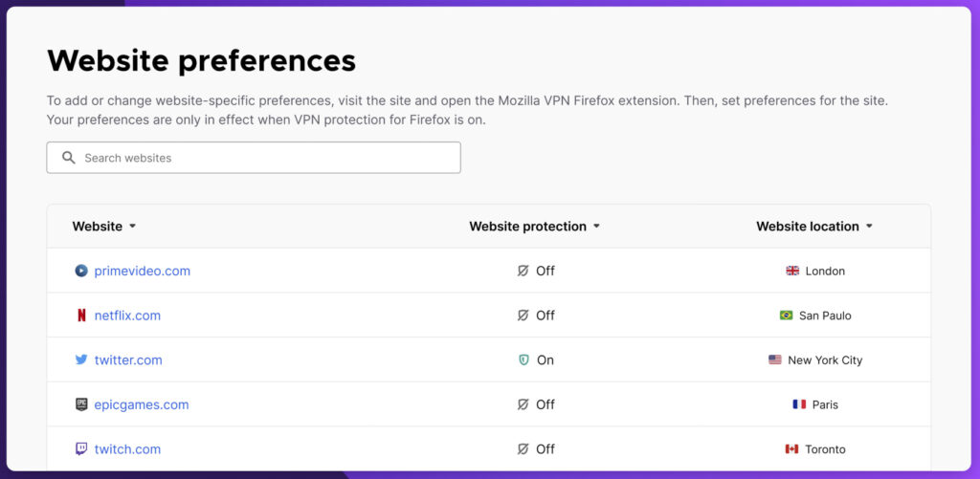Screen dimensions: 980x479
Task: Open the epicgames.com link
Action: (x=142, y=404)
